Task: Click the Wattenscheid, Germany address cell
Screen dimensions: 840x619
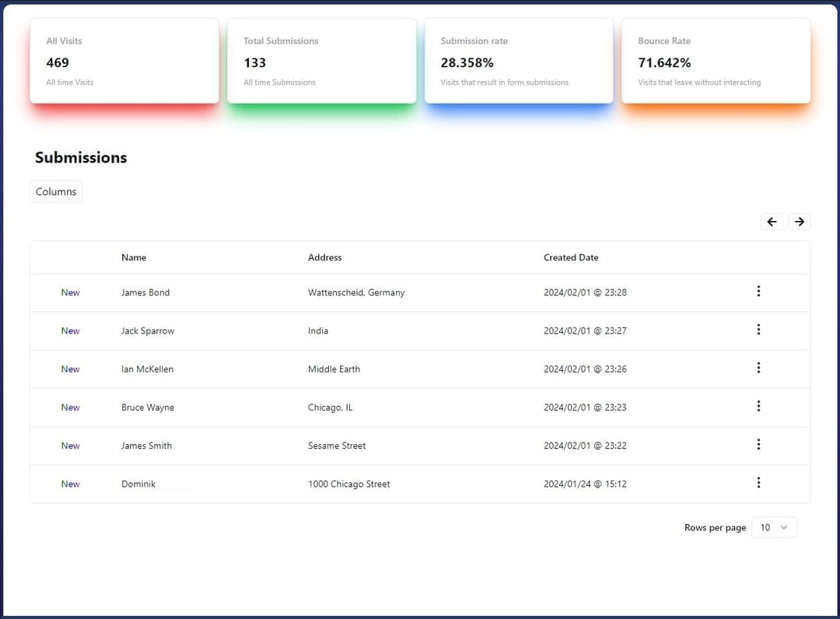Action: click(x=356, y=292)
